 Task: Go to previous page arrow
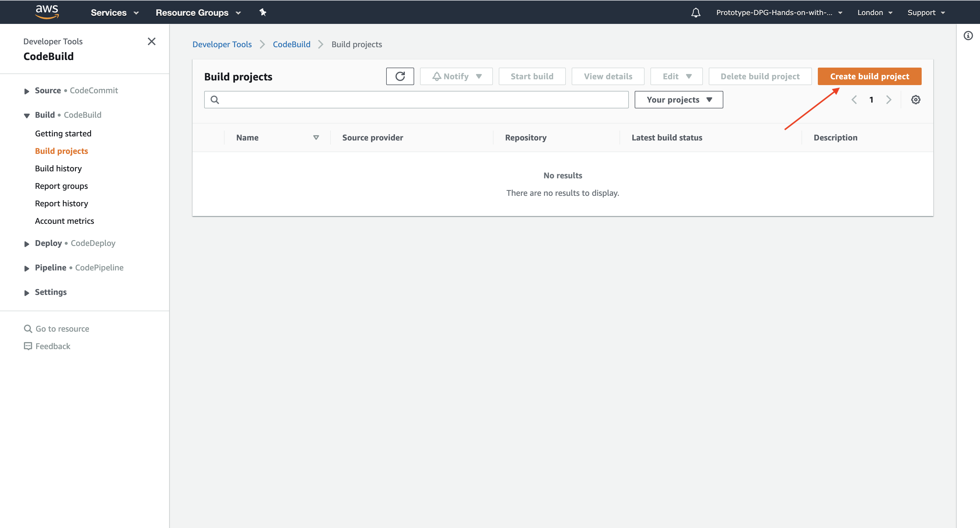[x=854, y=100]
